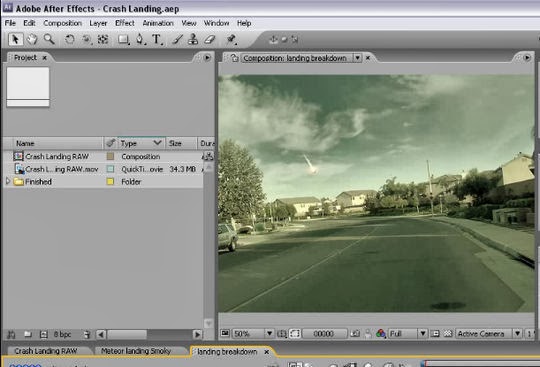Select the Hand tool

[32, 39]
